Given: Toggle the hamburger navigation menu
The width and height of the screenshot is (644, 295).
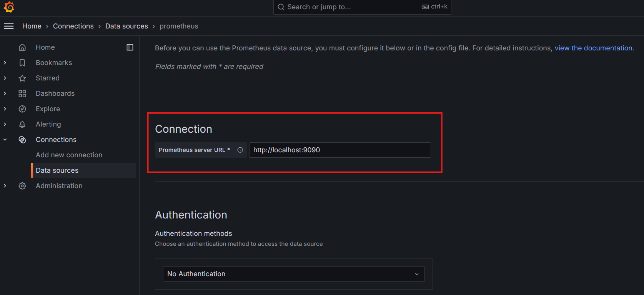Looking at the screenshot, I should pyautogui.click(x=8, y=26).
